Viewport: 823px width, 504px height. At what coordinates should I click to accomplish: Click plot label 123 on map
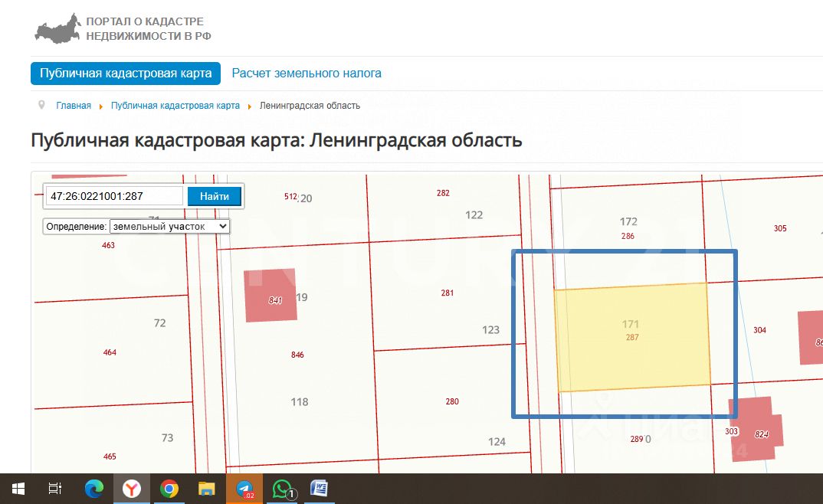click(x=490, y=330)
